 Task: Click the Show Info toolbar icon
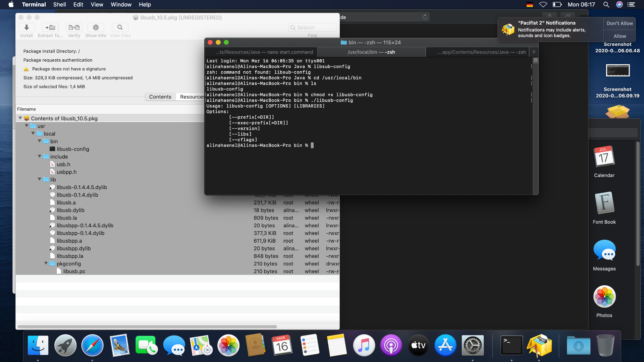pyautogui.click(x=96, y=27)
